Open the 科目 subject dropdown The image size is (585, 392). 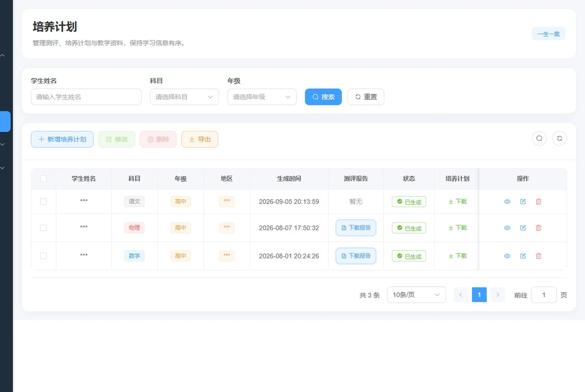click(x=184, y=97)
